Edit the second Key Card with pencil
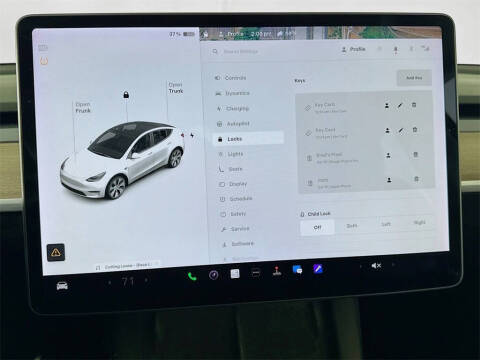Screen dimensions: 480x360 [x=401, y=130]
